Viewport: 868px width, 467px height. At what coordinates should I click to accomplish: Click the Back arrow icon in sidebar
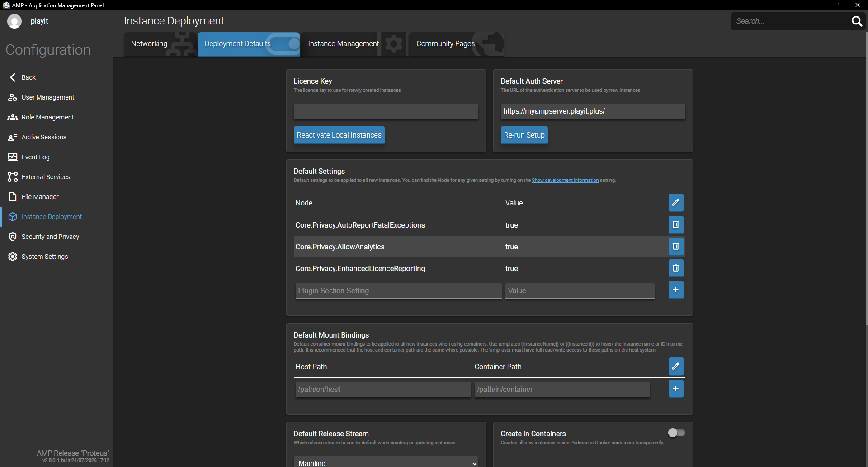(x=13, y=77)
